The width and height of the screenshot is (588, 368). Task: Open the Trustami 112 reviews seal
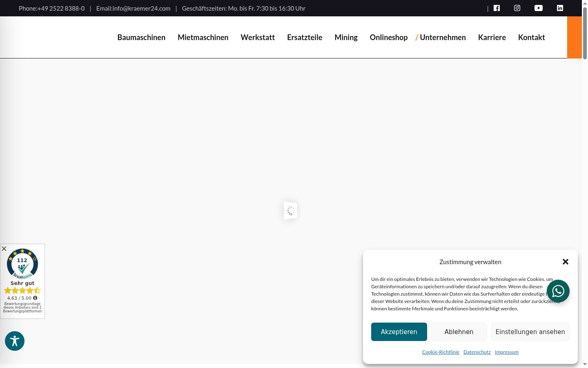click(22, 264)
